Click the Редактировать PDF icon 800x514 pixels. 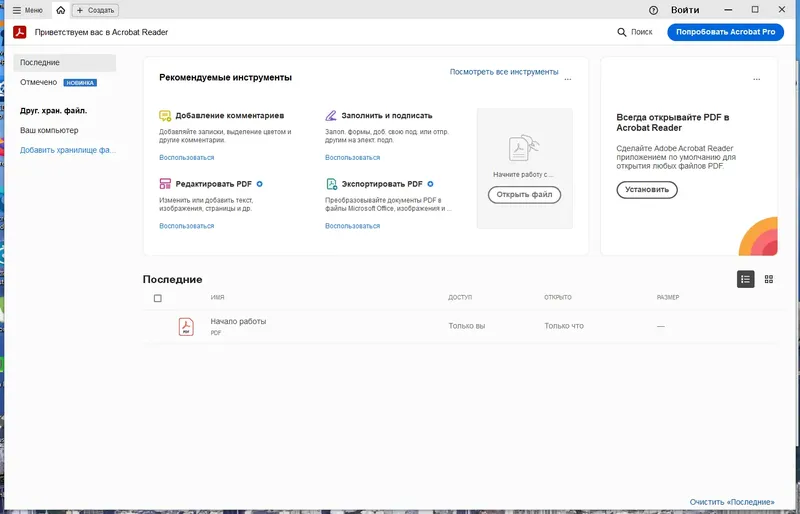(165, 184)
